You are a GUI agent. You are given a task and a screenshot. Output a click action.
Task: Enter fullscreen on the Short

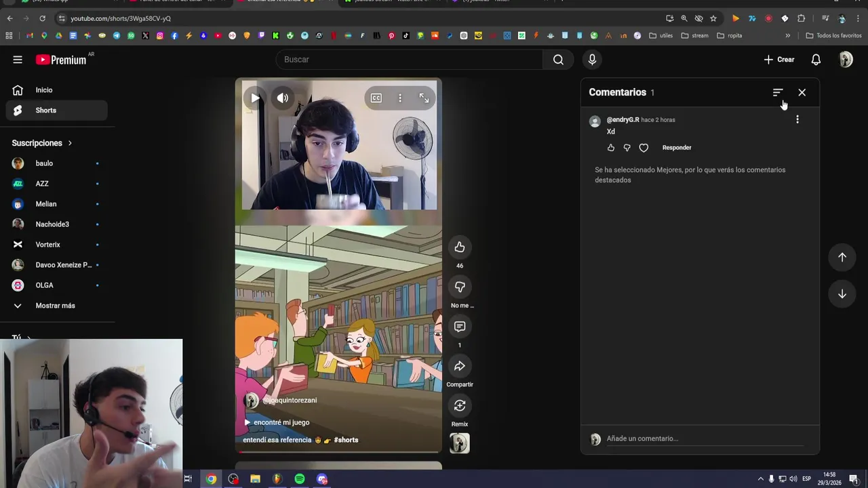point(424,98)
